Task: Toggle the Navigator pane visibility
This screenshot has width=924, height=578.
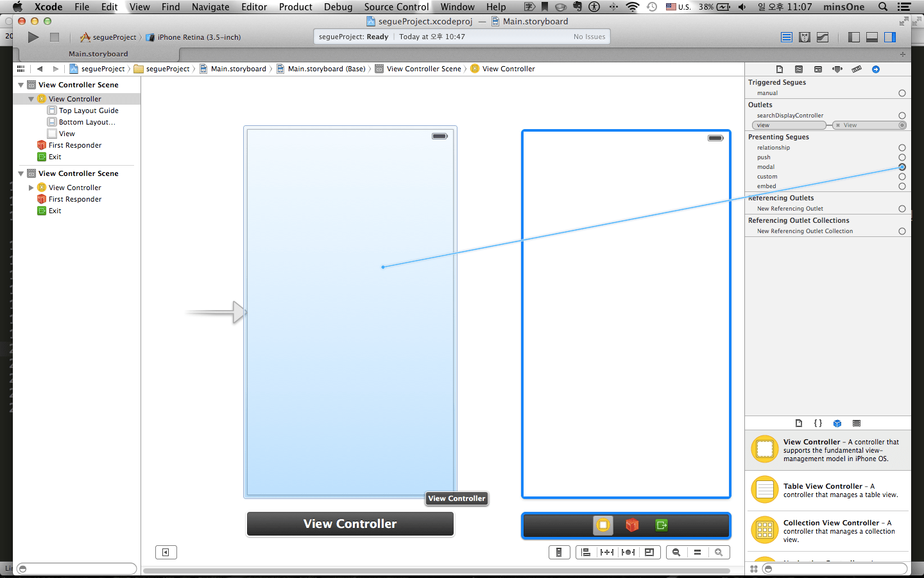Action: tap(854, 37)
